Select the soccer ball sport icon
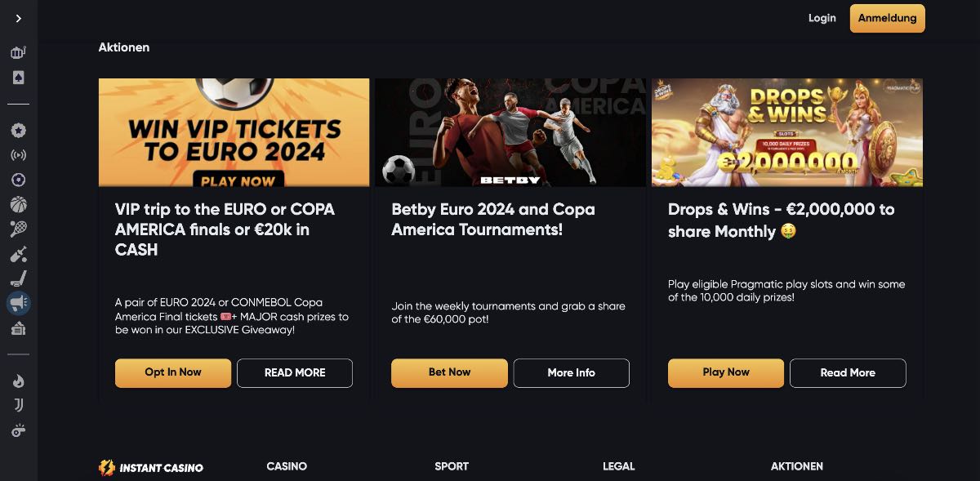Image resolution: width=980 pixels, height=481 pixels. coord(18,180)
